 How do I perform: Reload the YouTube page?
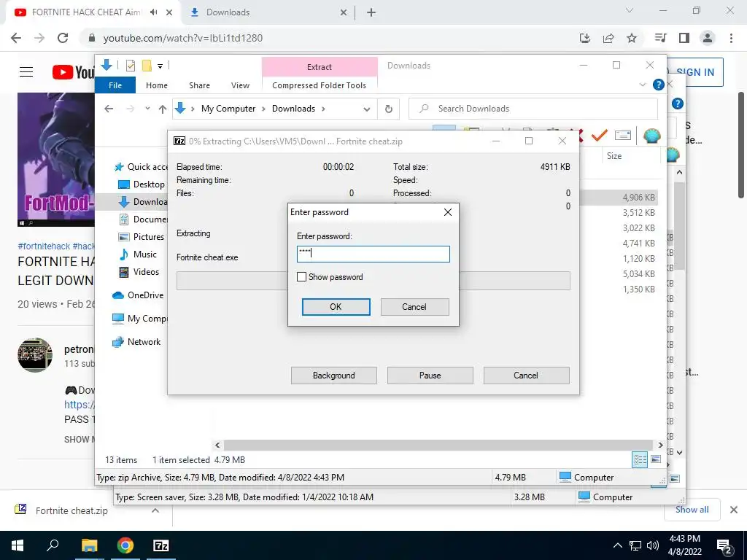point(63,38)
